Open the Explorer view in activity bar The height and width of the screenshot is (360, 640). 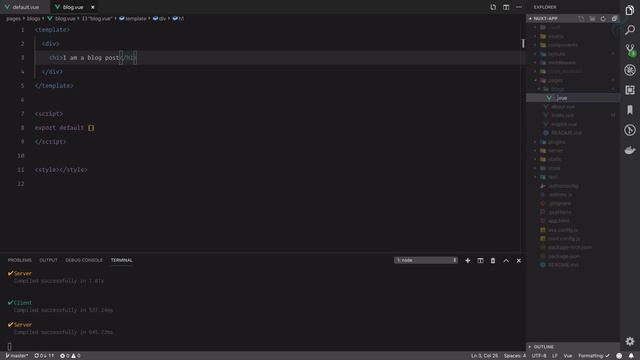click(630, 10)
